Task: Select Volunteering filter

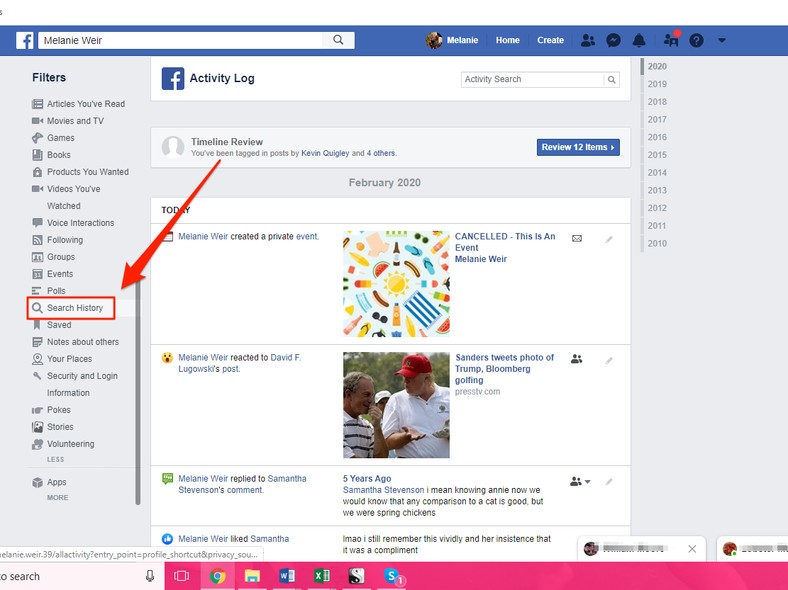Action: pos(63,444)
